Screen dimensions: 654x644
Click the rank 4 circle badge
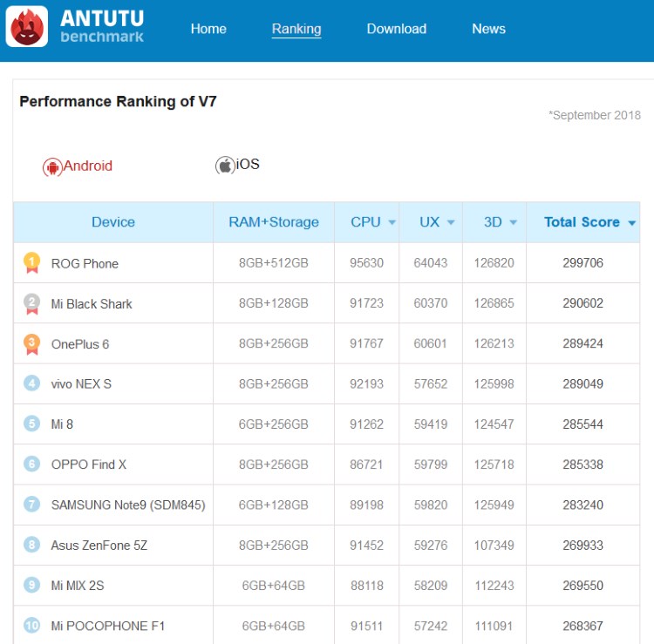pos(31,383)
